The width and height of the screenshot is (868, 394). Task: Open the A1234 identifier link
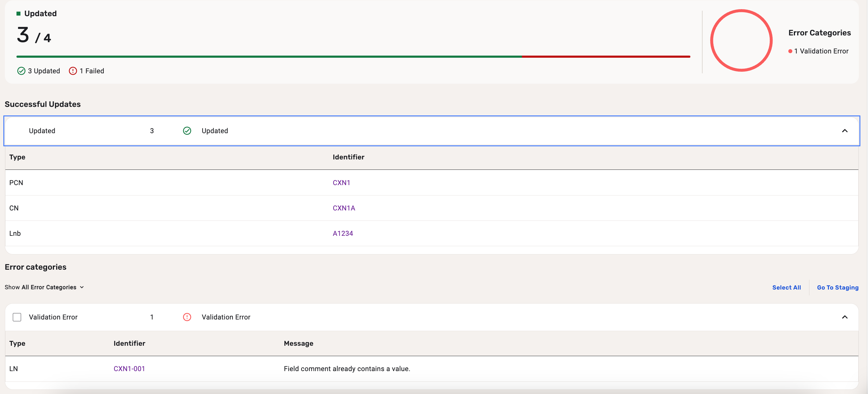click(343, 233)
